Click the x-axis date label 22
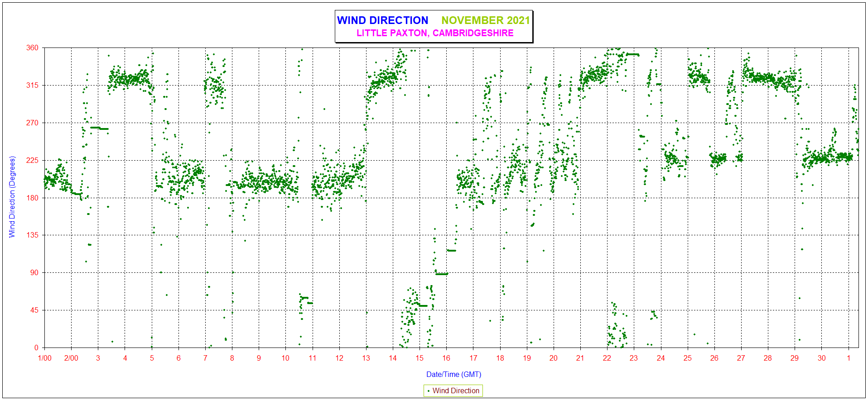Image resolution: width=868 pixels, height=400 pixels. tap(607, 358)
